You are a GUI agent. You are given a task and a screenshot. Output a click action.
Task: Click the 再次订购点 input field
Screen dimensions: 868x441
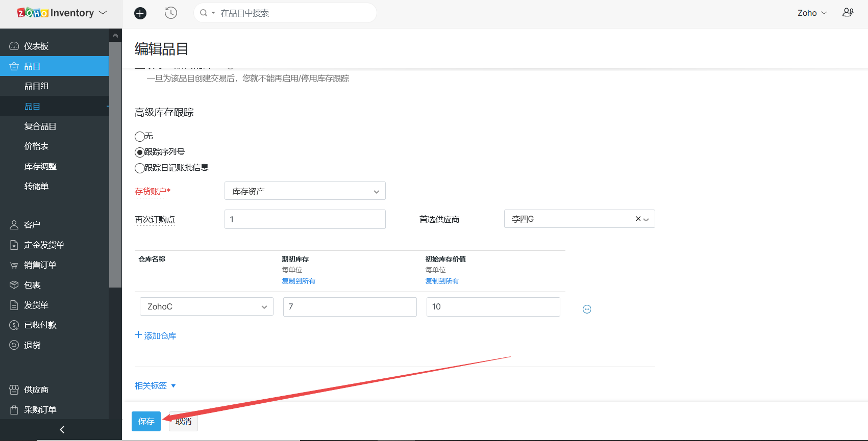point(305,219)
